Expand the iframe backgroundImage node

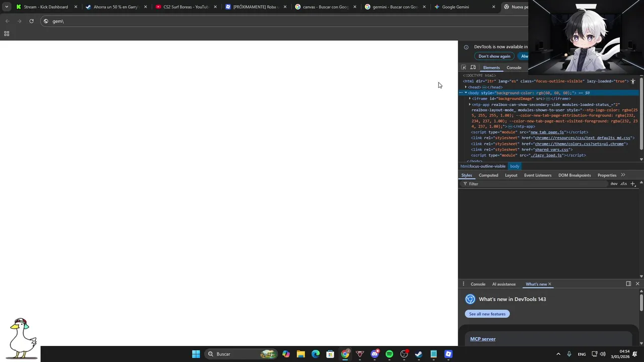tap(470, 99)
